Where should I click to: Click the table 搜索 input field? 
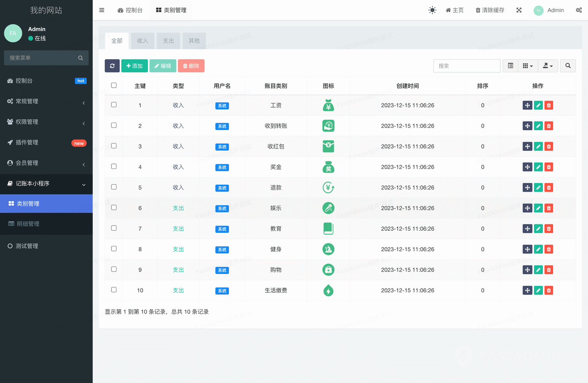[467, 66]
